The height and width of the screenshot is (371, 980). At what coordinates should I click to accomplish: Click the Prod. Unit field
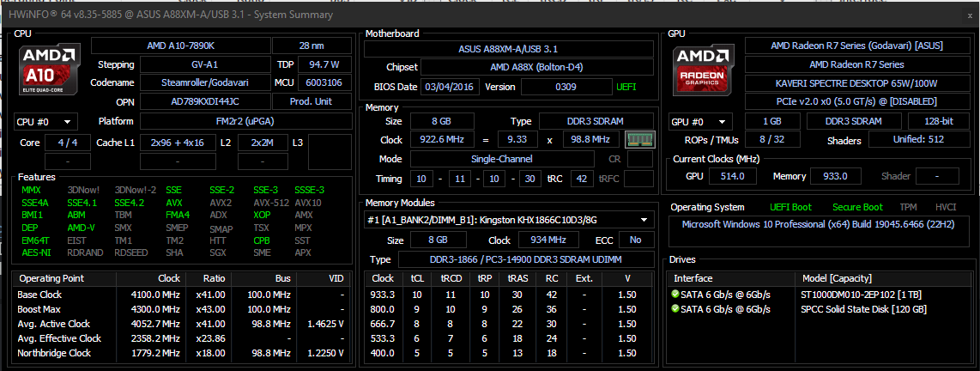[x=312, y=101]
